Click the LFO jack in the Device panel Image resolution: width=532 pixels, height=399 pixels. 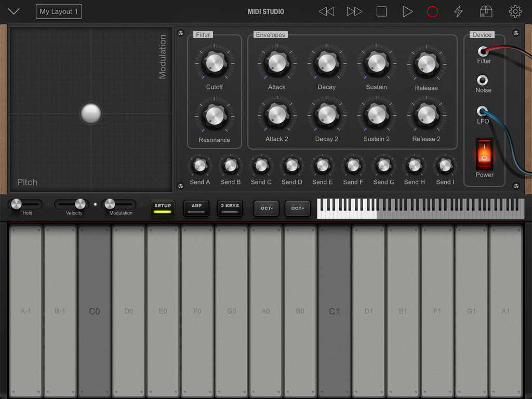point(483,112)
